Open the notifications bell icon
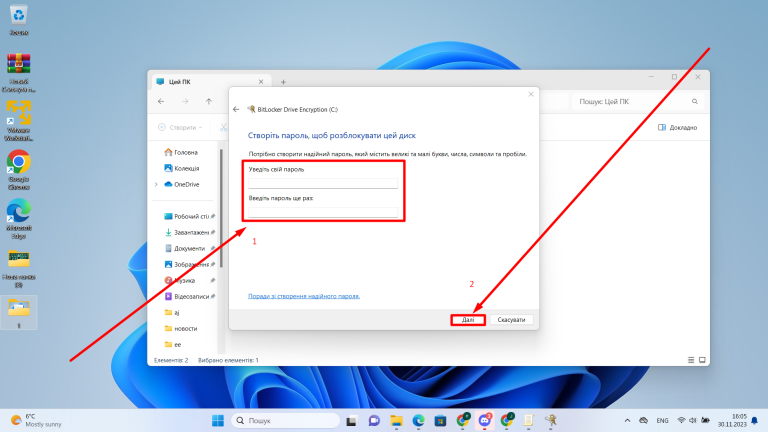The width and height of the screenshot is (768, 432). [754, 420]
